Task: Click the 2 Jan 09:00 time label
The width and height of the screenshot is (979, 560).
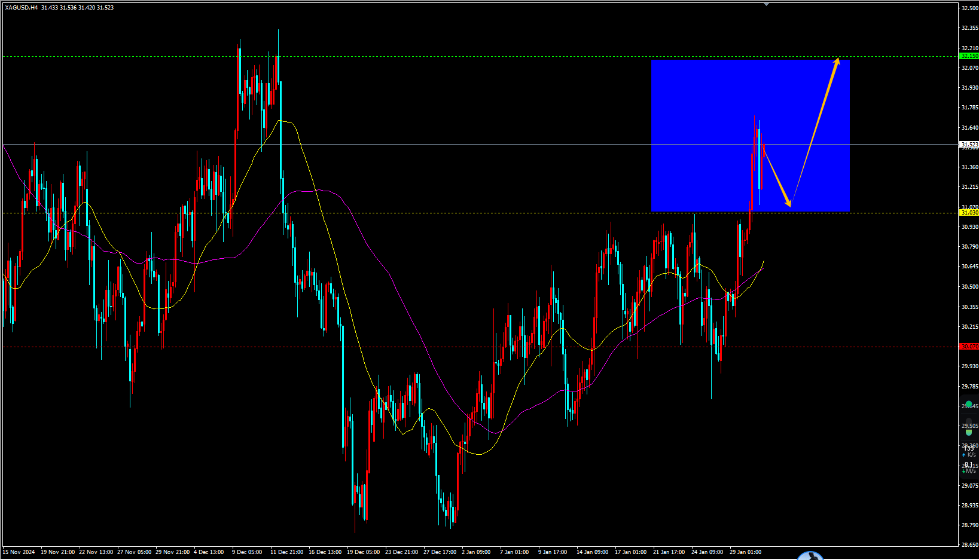Action: click(x=476, y=552)
